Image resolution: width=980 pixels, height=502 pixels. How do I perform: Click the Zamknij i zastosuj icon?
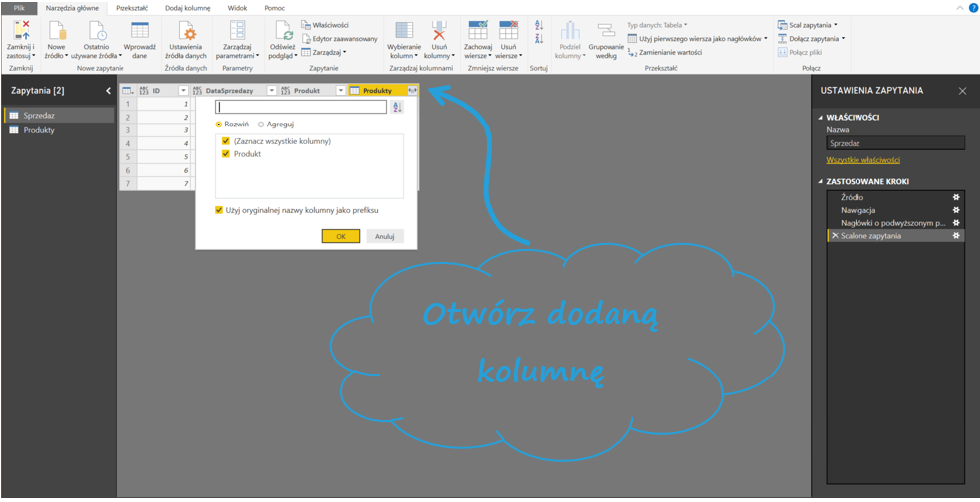[19, 30]
